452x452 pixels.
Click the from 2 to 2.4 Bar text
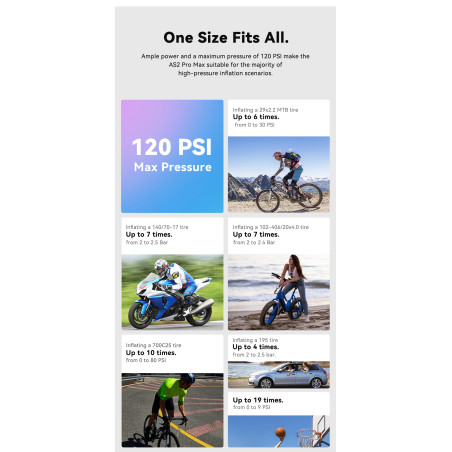254,242
